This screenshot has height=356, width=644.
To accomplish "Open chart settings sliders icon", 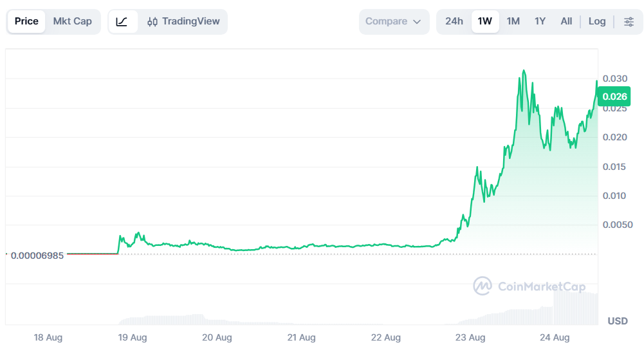I will coord(629,21).
